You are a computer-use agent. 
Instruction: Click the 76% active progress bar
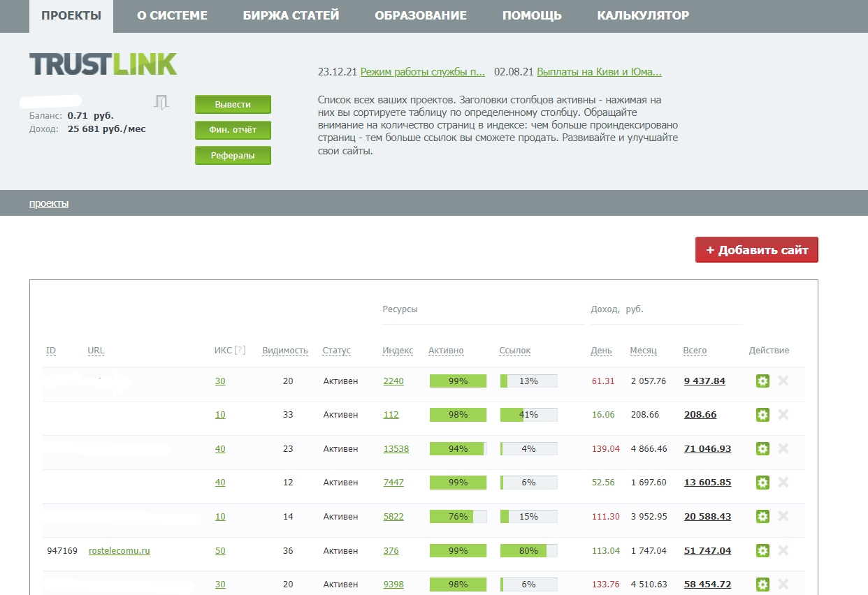pos(458,516)
